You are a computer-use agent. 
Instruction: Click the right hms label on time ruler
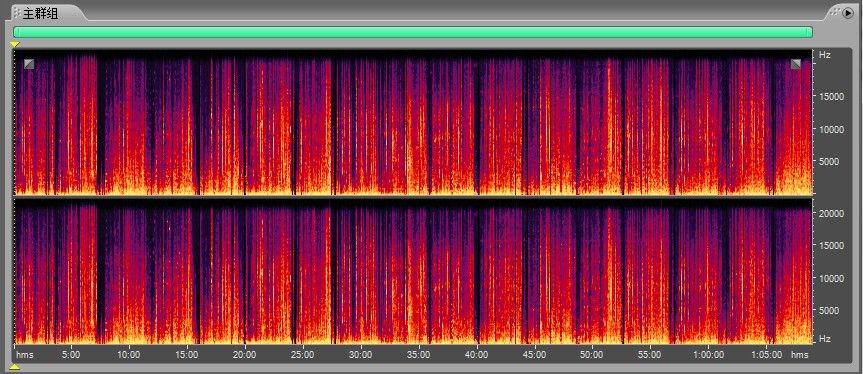click(800, 355)
